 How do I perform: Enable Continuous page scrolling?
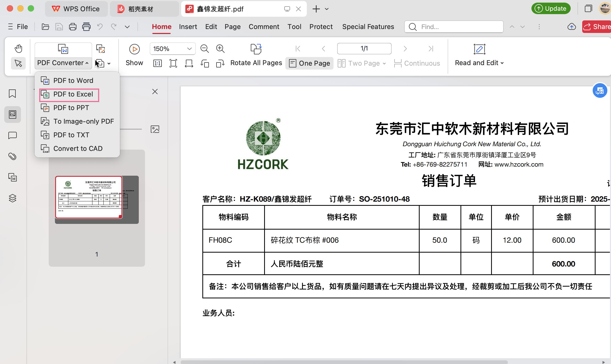point(417,63)
